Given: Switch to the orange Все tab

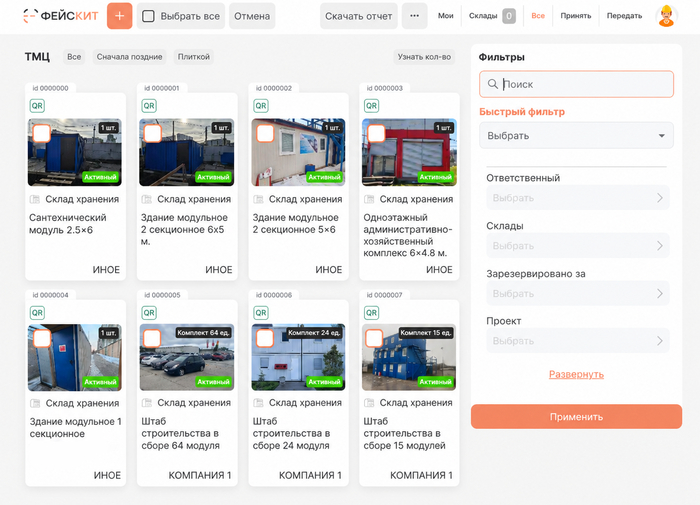Looking at the screenshot, I should coord(538,16).
